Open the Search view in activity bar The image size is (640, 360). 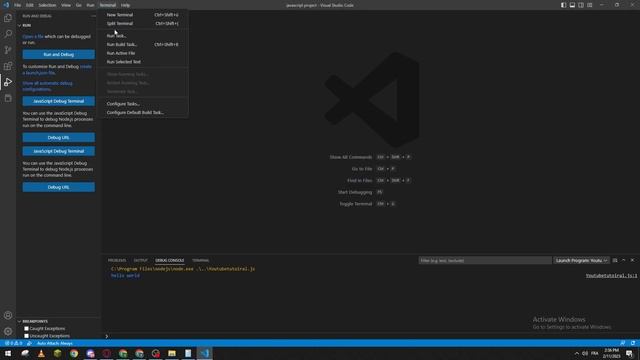pyautogui.click(x=8, y=34)
